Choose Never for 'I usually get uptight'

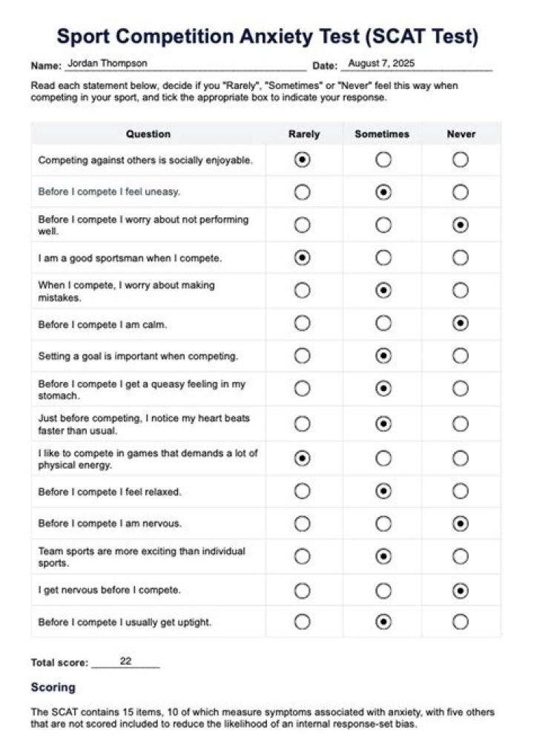coord(461,622)
